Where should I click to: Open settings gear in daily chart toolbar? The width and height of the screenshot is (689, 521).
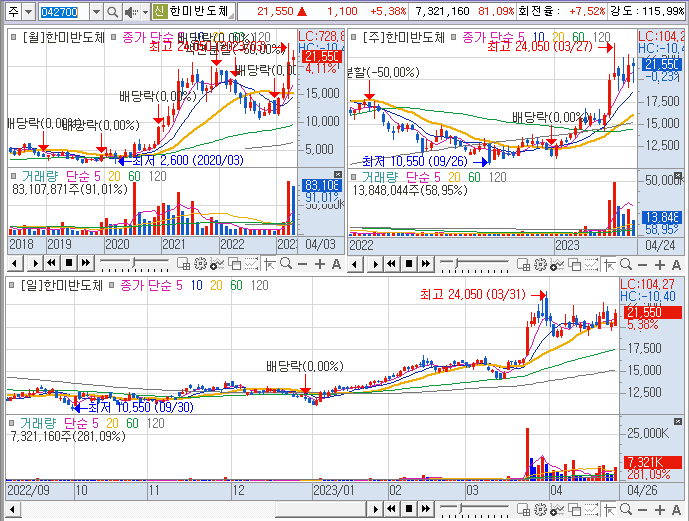click(x=540, y=510)
